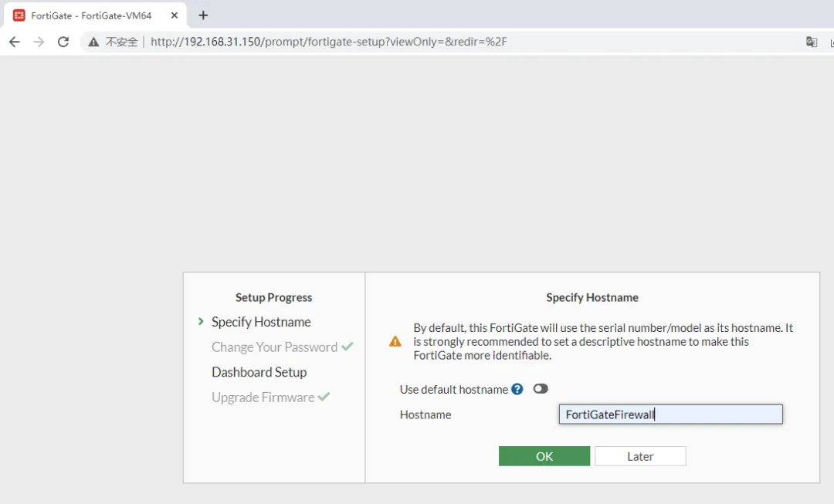Screen dimensions: 834x504
Task: Go back with the browser back arrow
Action: pos(15,42)
